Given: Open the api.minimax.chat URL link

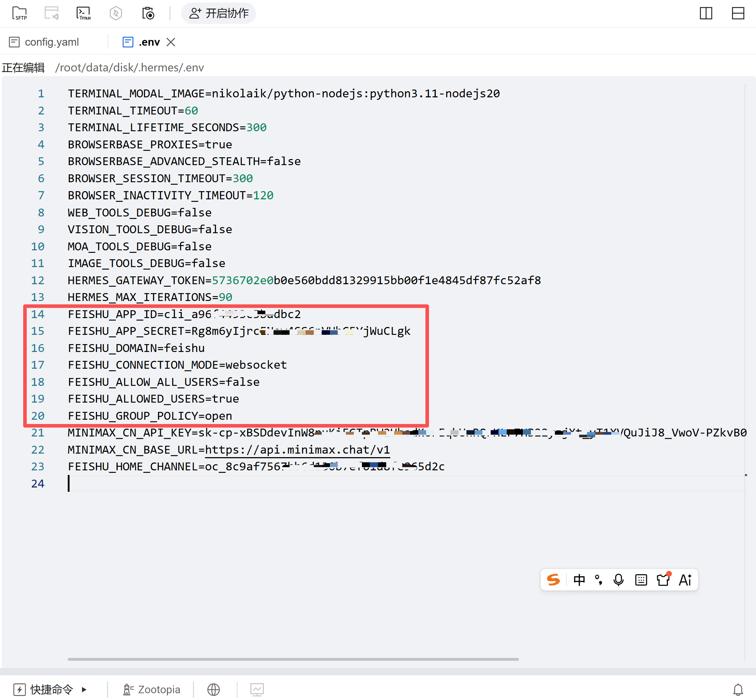Looking at the screenshot, I should (297, 450).
